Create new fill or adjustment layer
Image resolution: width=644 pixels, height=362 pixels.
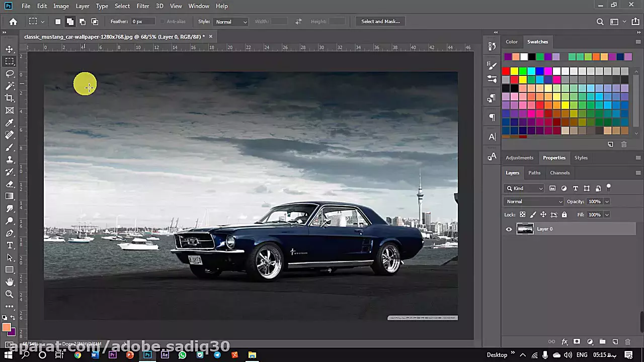[590, 342]
